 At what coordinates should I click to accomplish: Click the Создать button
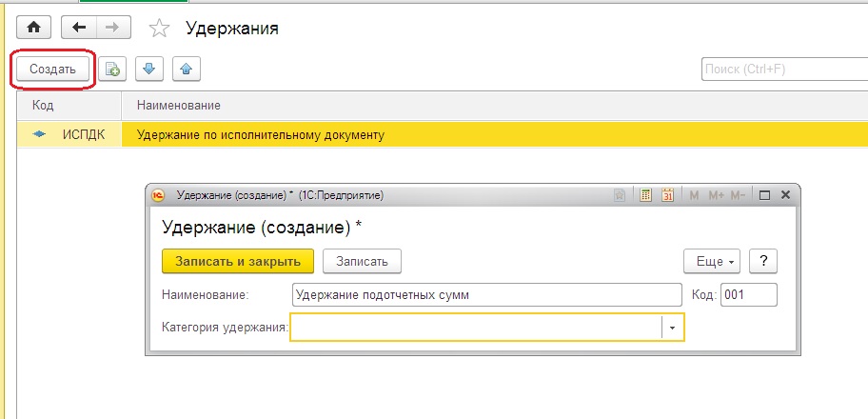pyautogui.click(x=52, y=70)
